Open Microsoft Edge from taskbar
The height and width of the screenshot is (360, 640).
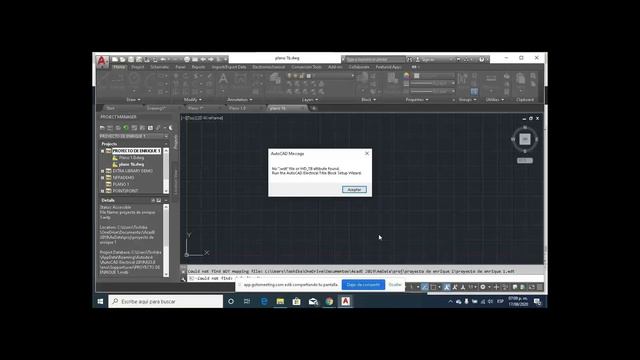pos(264,301)
